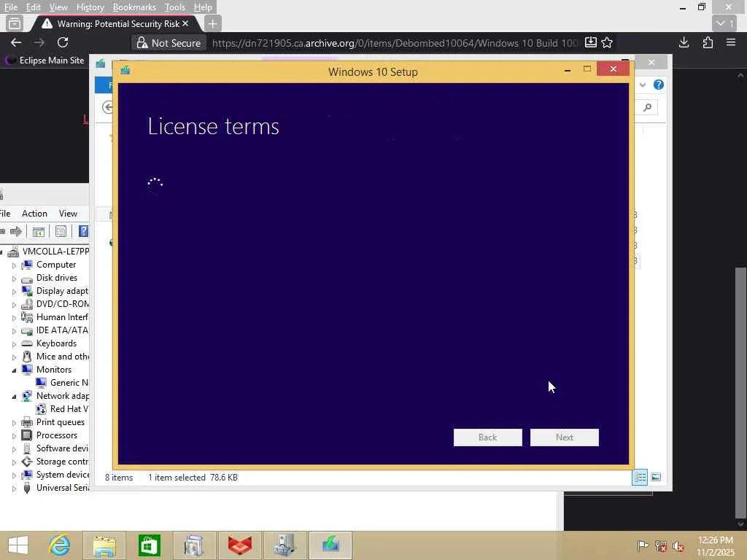747x560 pixels.
Task: Expand Explorer ribbon chevron arrow
Action: tap(643, 85)
